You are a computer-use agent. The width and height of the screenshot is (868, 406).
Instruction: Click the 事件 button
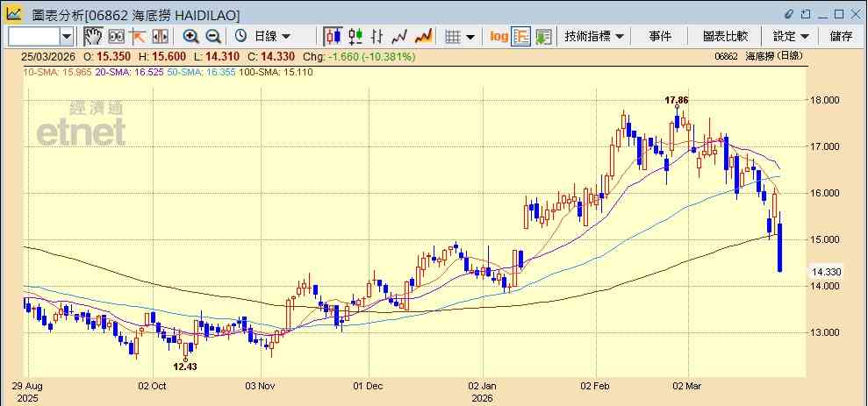tap(660, 37)
